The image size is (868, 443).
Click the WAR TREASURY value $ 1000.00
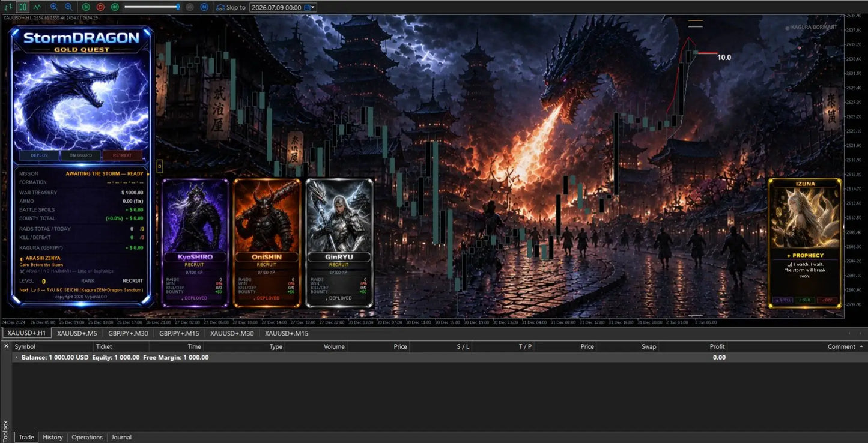pos(132,193)
